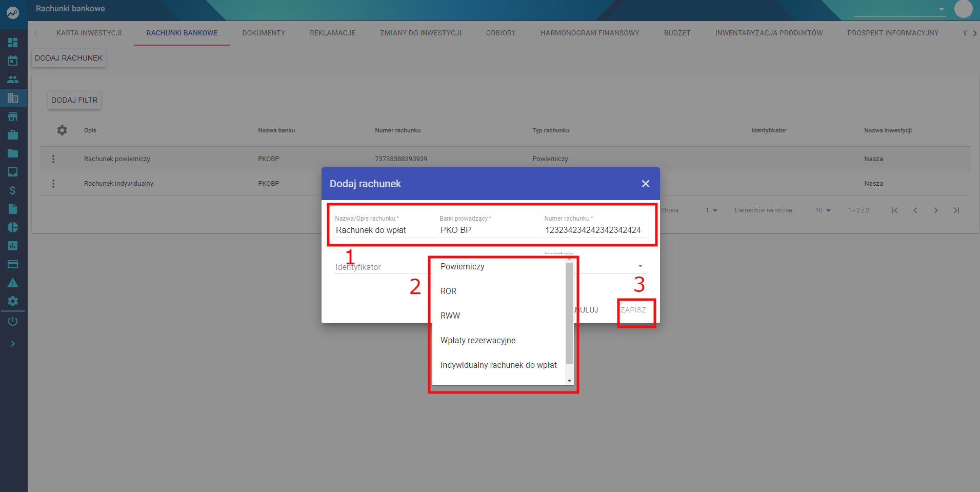Switch to the DOKUMENTY tab
This screenshot has width=980, height=492.
pyautogui.click(x=264, y=33)
